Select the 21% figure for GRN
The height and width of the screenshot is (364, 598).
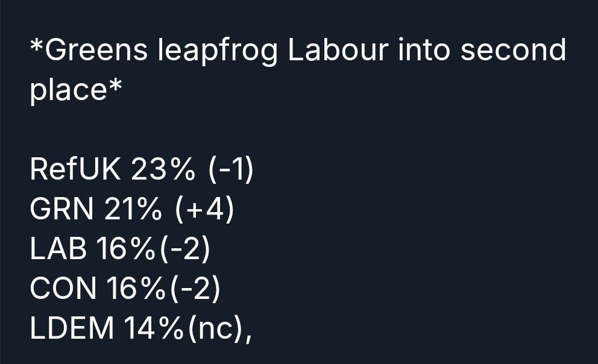tap(133, 211)
